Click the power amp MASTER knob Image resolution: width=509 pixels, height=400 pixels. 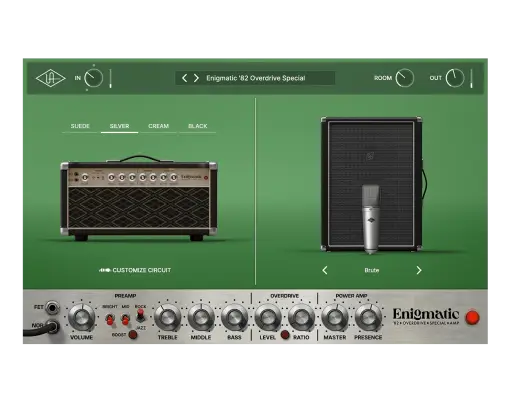(x=335, y=317)
